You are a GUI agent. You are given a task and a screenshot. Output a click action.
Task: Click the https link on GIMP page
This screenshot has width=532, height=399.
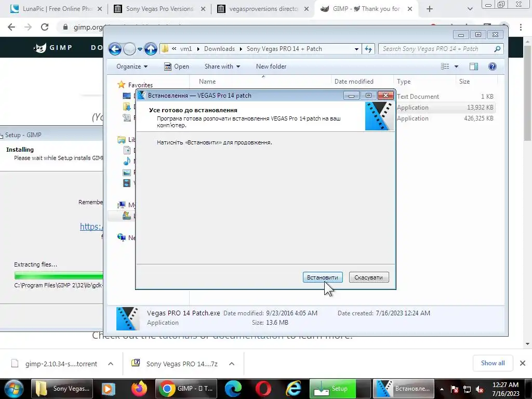[91, 227]
